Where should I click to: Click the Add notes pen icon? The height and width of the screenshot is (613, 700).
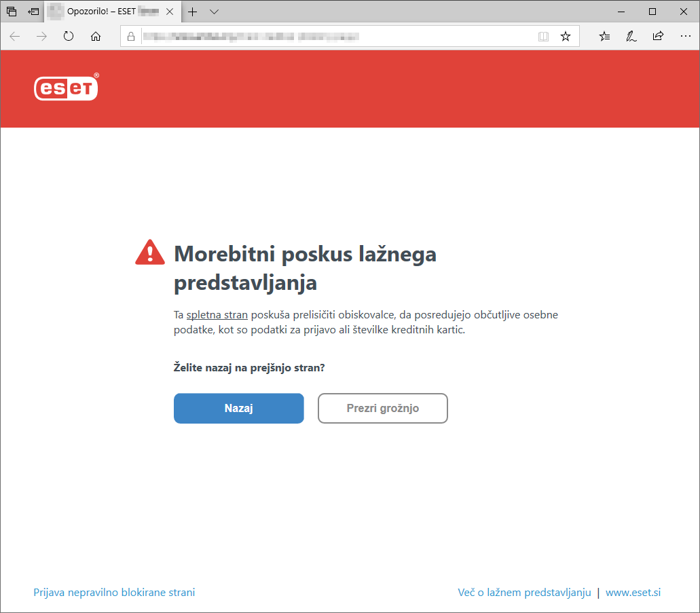coord(631,36)
